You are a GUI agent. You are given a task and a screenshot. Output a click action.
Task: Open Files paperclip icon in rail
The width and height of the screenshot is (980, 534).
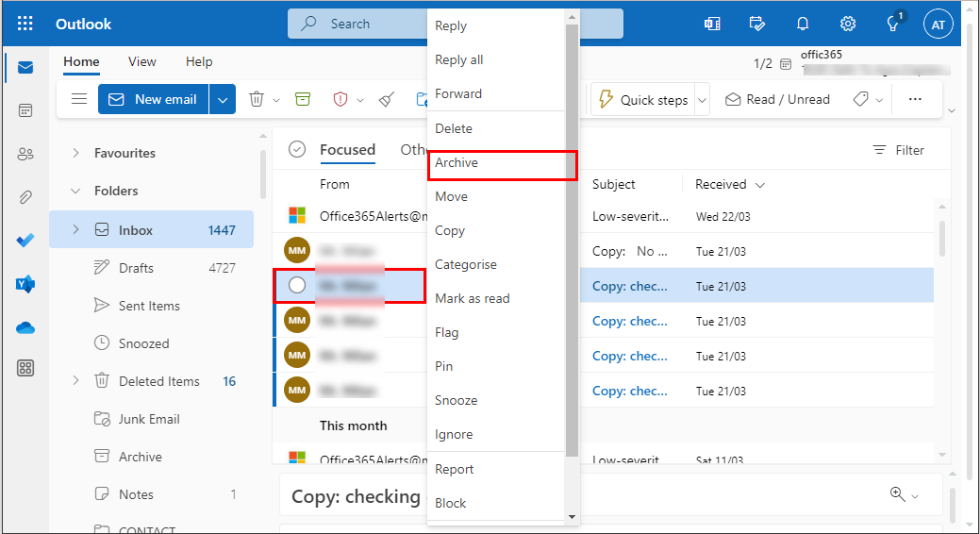coord(25,197)
